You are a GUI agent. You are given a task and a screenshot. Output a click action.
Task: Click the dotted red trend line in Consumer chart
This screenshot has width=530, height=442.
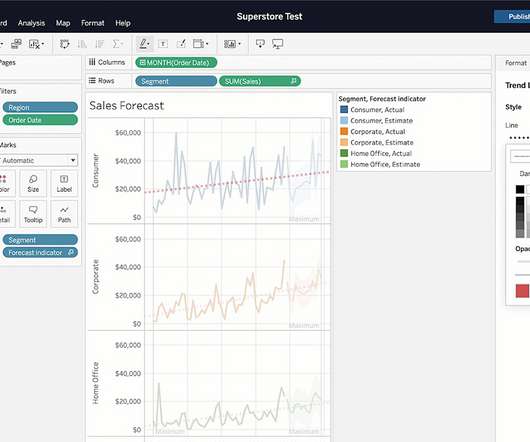[x=237, y=182]
